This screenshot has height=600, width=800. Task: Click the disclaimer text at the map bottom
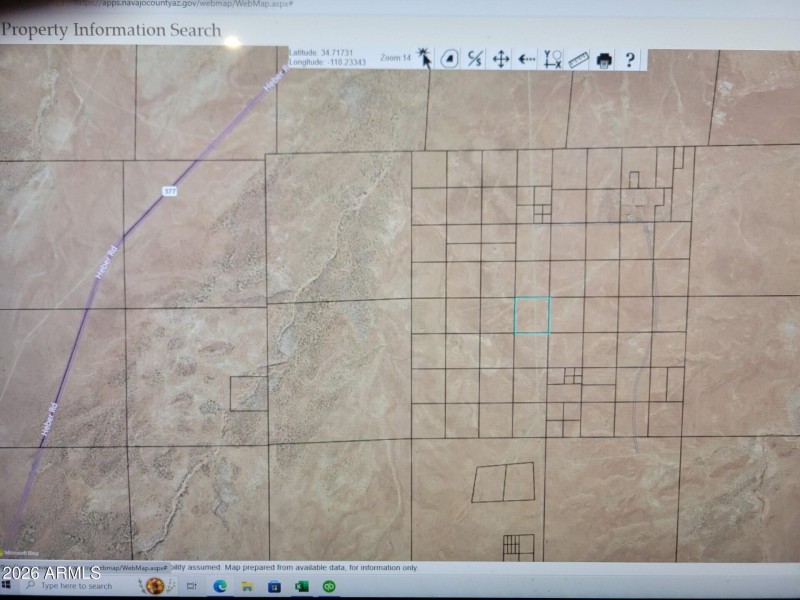(300, 563)
